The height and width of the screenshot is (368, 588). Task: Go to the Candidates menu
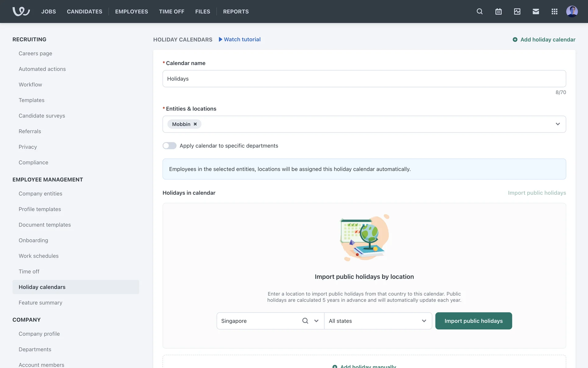(85, 11)
